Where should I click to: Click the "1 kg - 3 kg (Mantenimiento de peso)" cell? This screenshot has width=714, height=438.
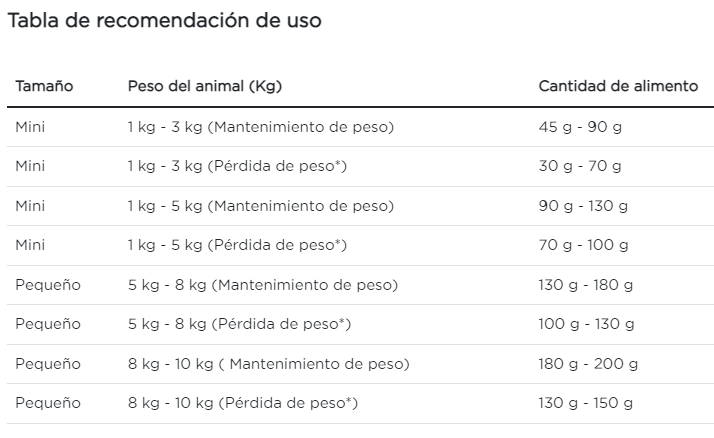point(260,127)
